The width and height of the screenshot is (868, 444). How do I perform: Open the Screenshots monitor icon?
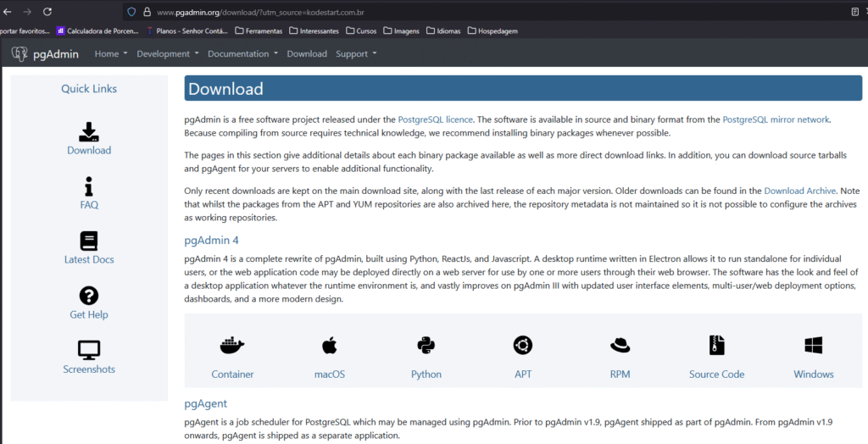pos(89,350)
